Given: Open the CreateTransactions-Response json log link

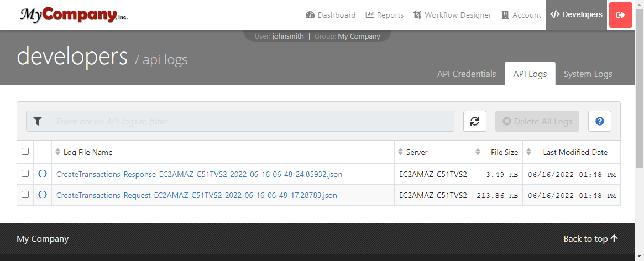Looking at the screenshot, I should pos(199,174).
